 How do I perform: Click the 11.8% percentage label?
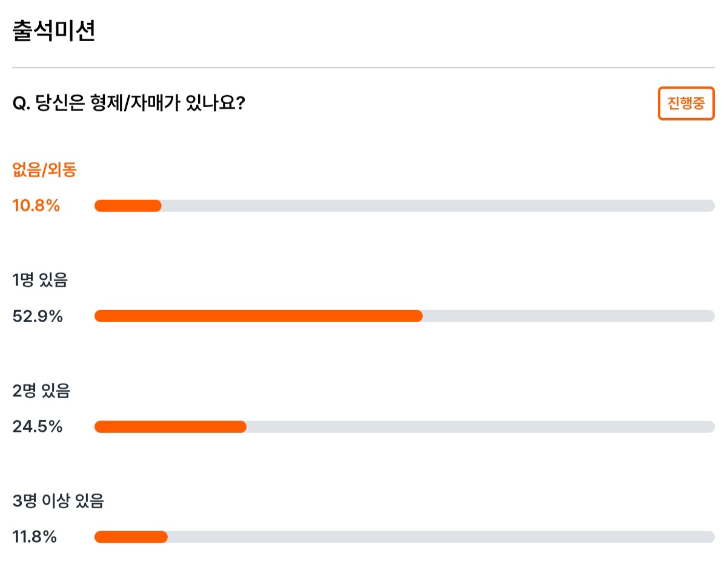[x=35, y=537]
